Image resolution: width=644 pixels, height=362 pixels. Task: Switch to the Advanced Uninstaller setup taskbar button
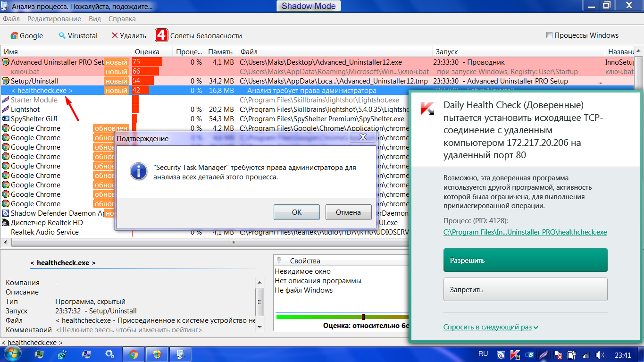[157, 354]
